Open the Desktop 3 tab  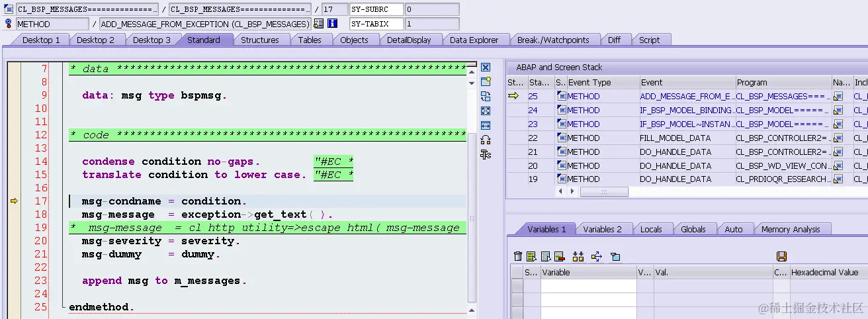pos(152,40)
